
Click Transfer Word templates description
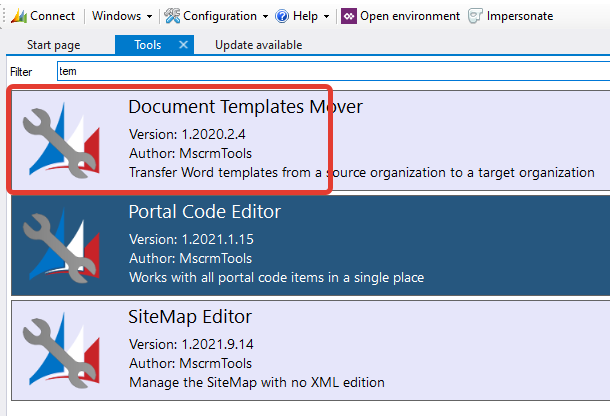(362, 172)
